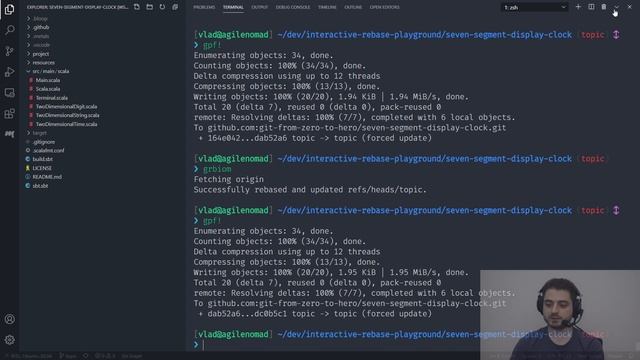Switch to the Output tab

[x=260, y=7]
